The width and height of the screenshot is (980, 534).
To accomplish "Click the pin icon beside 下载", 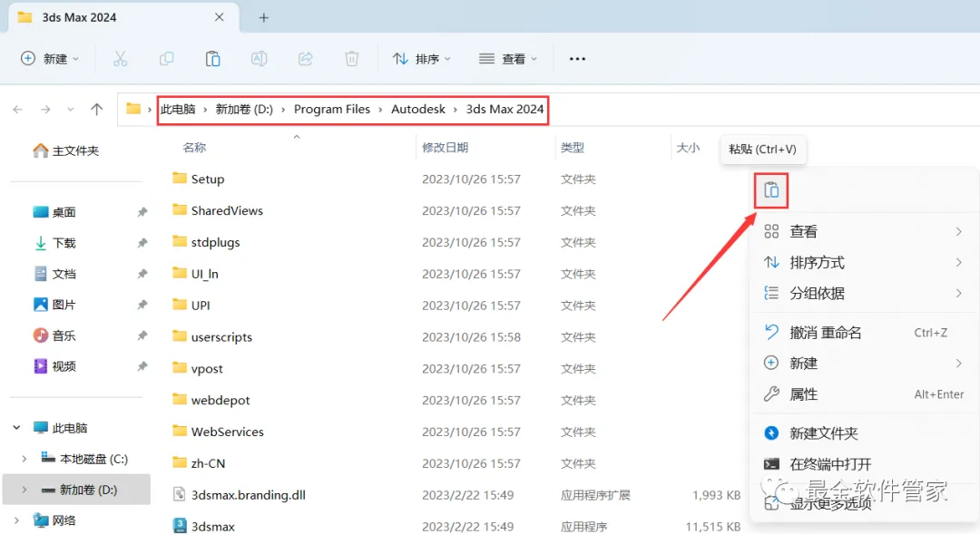I will (142, 243).
